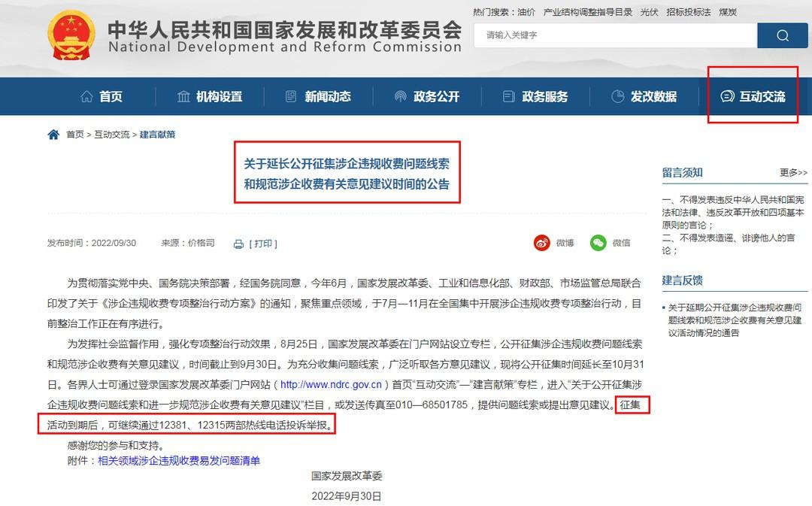Click the national emblem logo
812x506 pixels.
click(71, 35)
